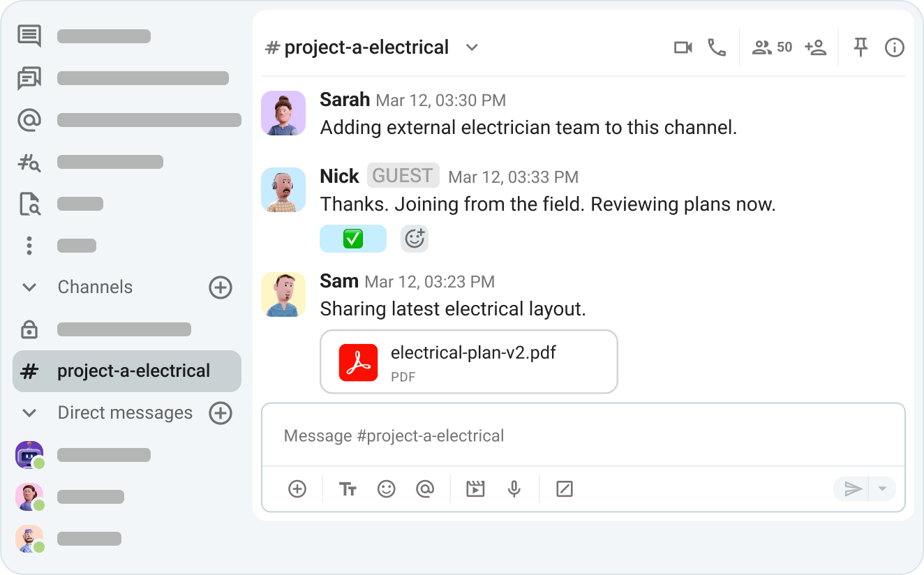Insert a mention with @ icon
Image resolution: width=924 pixels, height=575 pixels.
[x=425, y=489]
